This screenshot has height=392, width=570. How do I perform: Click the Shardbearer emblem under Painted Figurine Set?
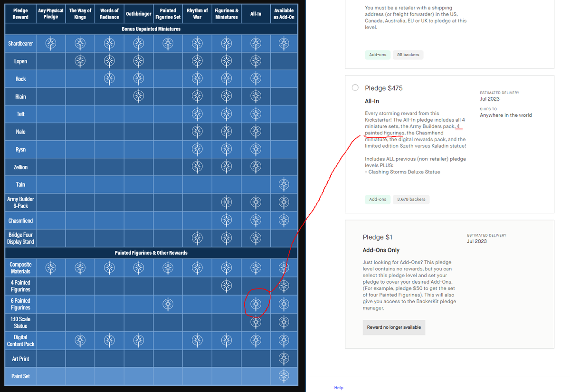[x=168, y=43]
